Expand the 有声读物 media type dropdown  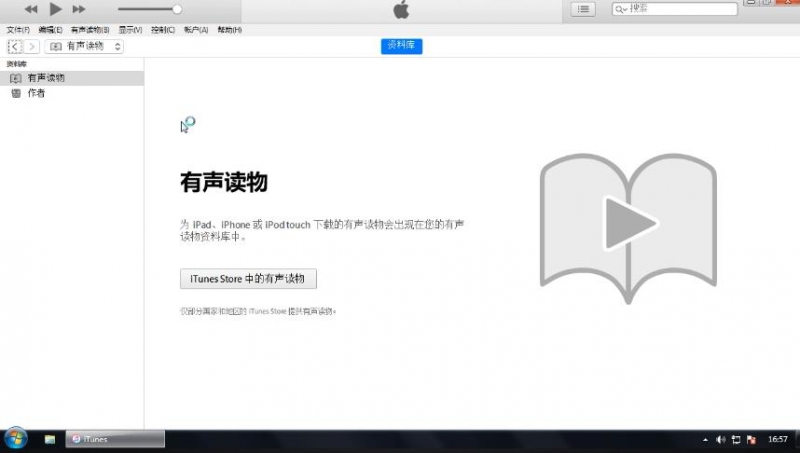pyautogui.click(x=84, y=46)
